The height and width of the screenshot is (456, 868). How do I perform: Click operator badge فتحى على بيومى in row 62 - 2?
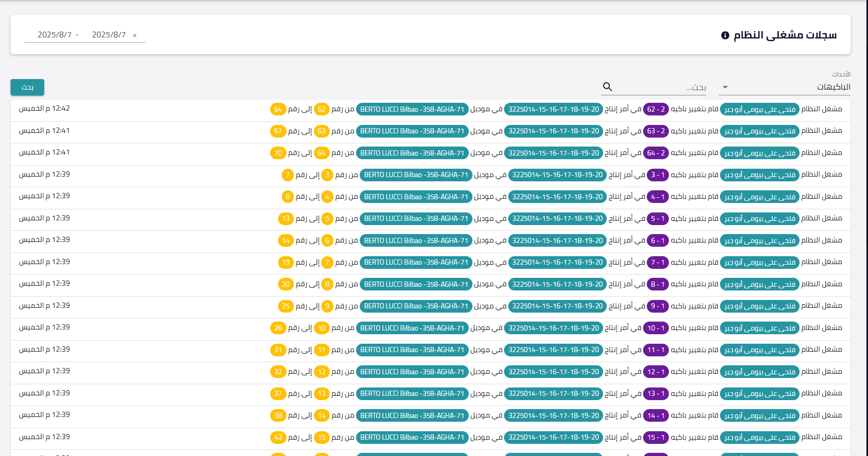point(759,109)
